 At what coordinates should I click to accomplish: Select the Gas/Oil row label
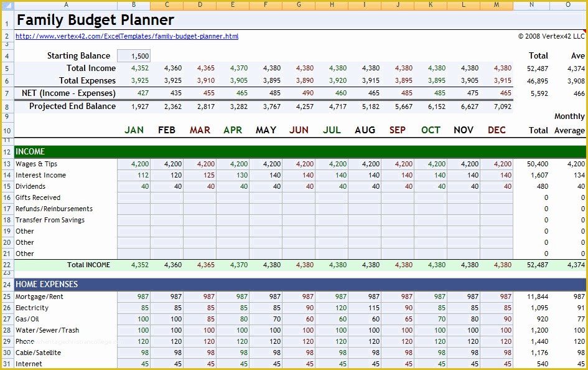click(x=27, y=320)
